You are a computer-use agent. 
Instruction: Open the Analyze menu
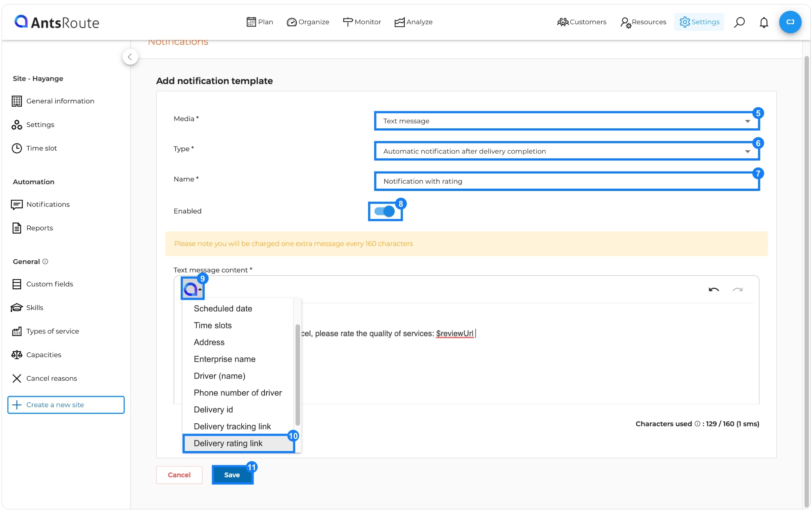pyautogui.click(x=413, y=22)
